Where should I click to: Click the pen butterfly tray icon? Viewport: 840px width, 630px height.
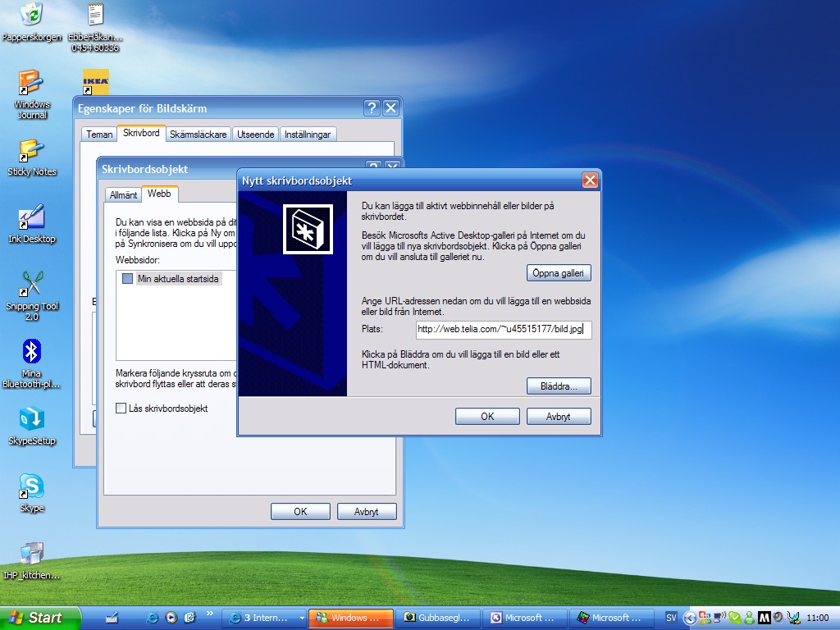click(794, 619)
